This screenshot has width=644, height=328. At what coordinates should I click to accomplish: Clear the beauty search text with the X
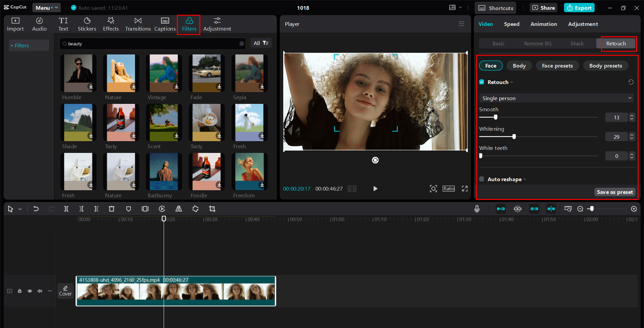pos(242,44)
